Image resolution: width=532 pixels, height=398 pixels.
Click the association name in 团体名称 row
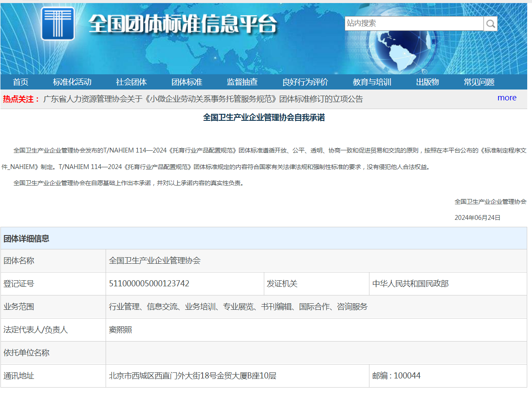point(155,261)
